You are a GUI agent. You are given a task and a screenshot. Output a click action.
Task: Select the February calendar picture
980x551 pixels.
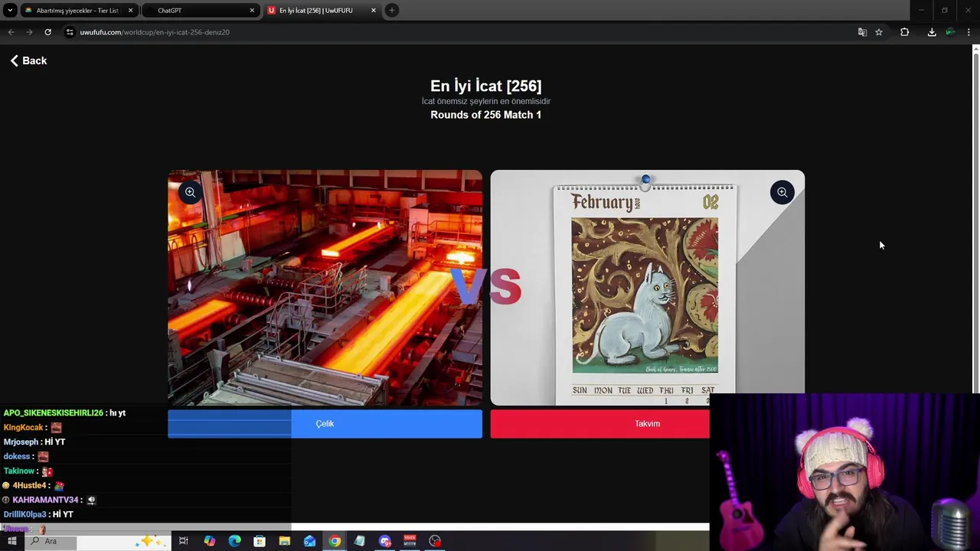point(647,288)
